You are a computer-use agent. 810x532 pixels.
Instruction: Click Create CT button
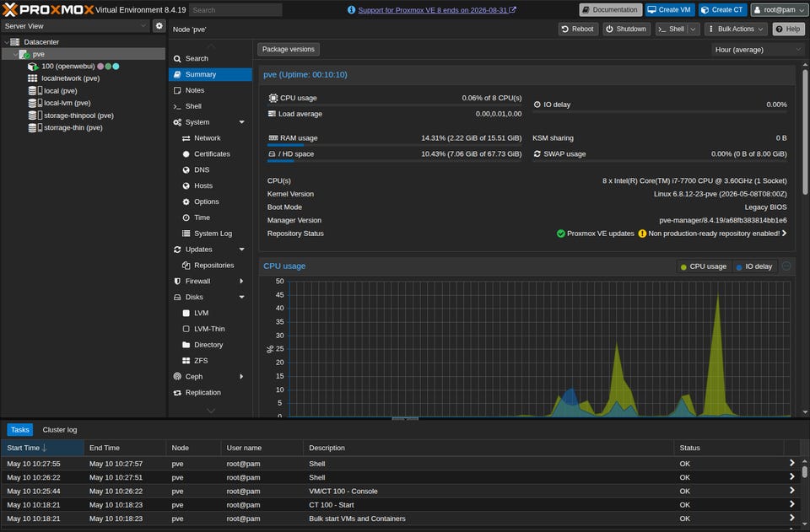point(722,10)
